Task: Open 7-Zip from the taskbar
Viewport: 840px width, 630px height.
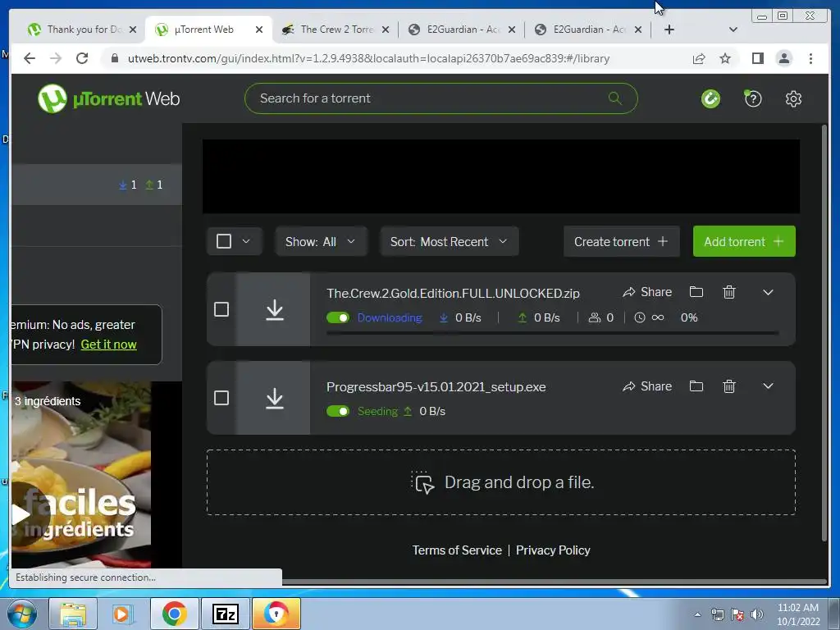Action: click(225, 614)
